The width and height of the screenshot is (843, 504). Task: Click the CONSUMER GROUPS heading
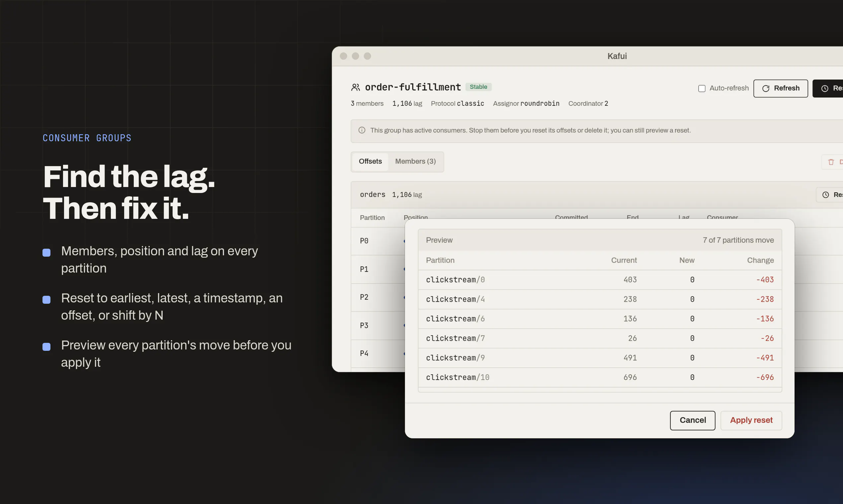coord(87,138)
